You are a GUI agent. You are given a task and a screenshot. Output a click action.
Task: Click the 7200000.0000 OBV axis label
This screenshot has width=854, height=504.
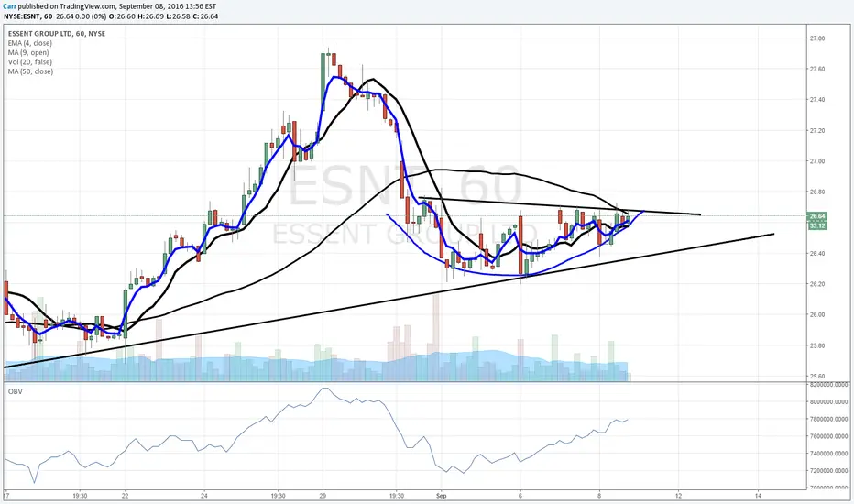point(829,470)
